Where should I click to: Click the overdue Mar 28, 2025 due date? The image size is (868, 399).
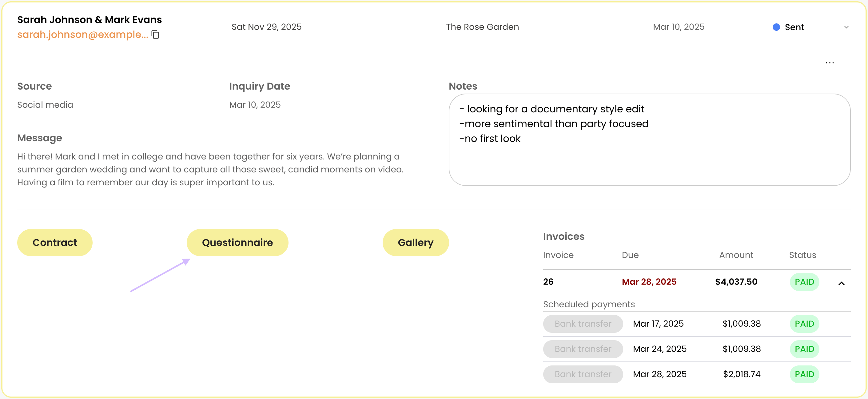649,282
